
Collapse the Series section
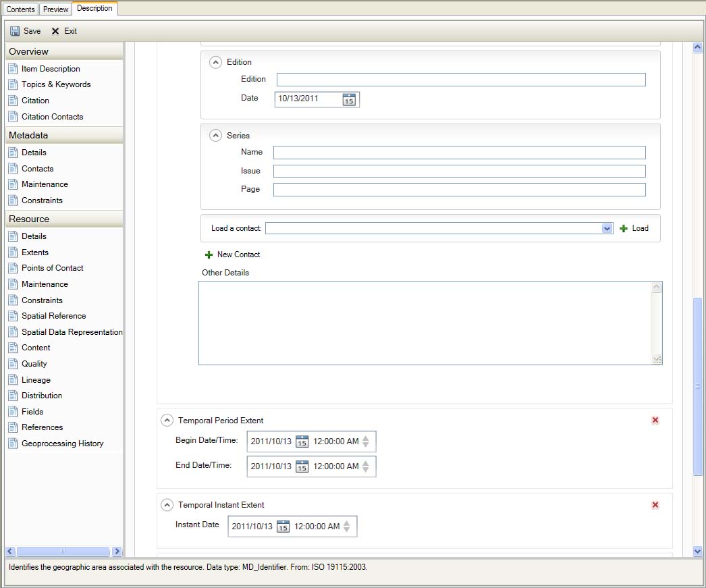215,136
